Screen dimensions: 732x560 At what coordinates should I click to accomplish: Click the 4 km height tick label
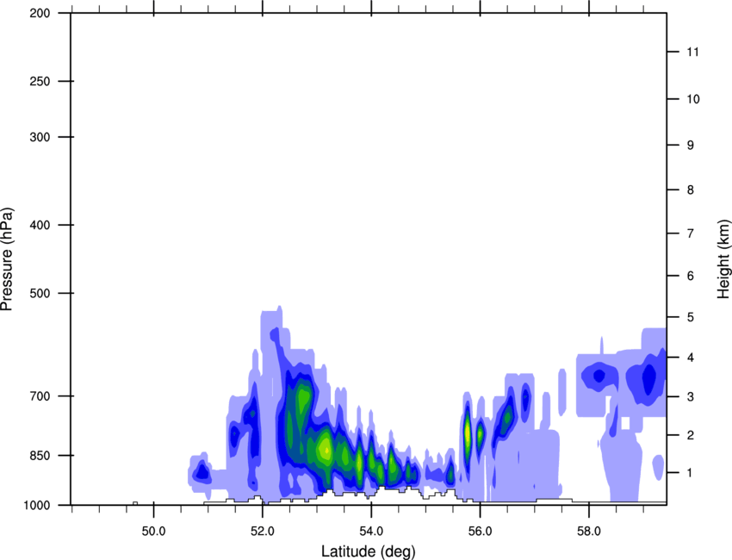(x=691, y=358)
